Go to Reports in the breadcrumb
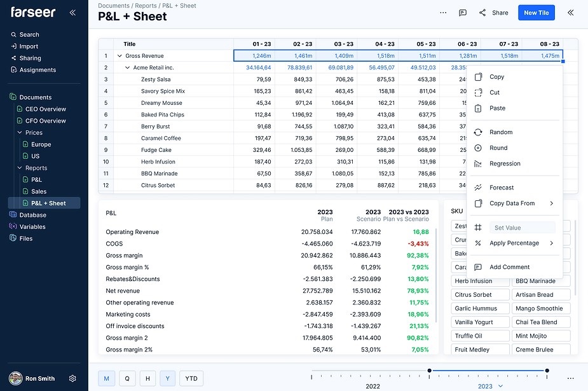This screenshot has height=391, width=588. pyautogui.click(x=146, y=6)
